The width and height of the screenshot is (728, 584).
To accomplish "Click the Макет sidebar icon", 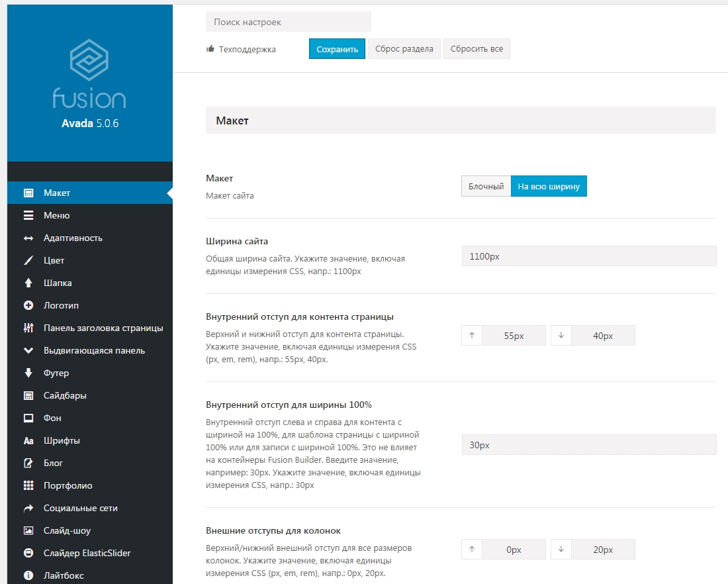I will [x=28, y=193].
